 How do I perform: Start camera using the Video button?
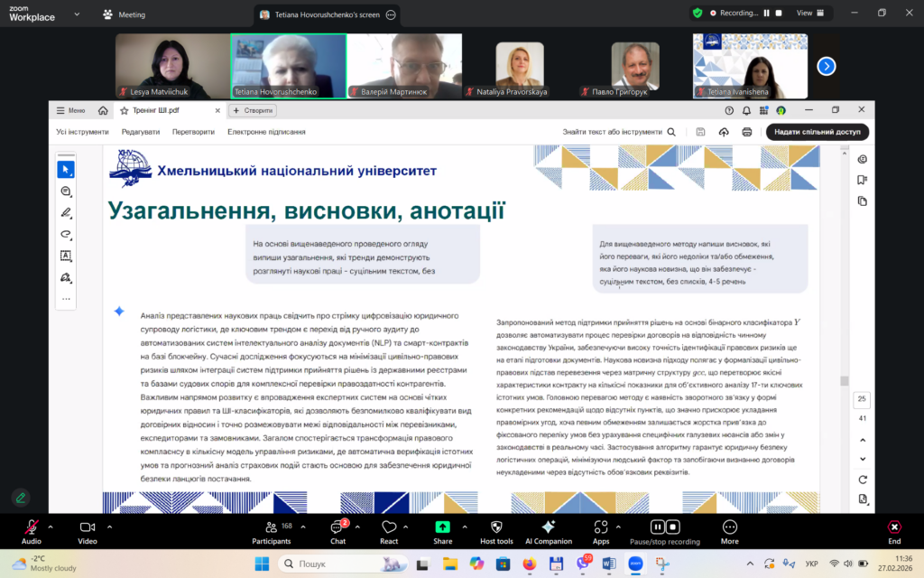88,527
